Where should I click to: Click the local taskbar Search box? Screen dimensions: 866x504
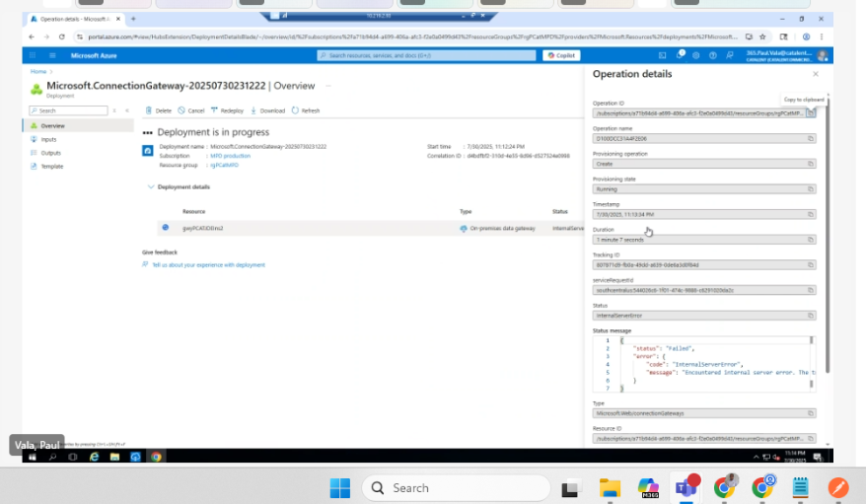pos(457,488)
